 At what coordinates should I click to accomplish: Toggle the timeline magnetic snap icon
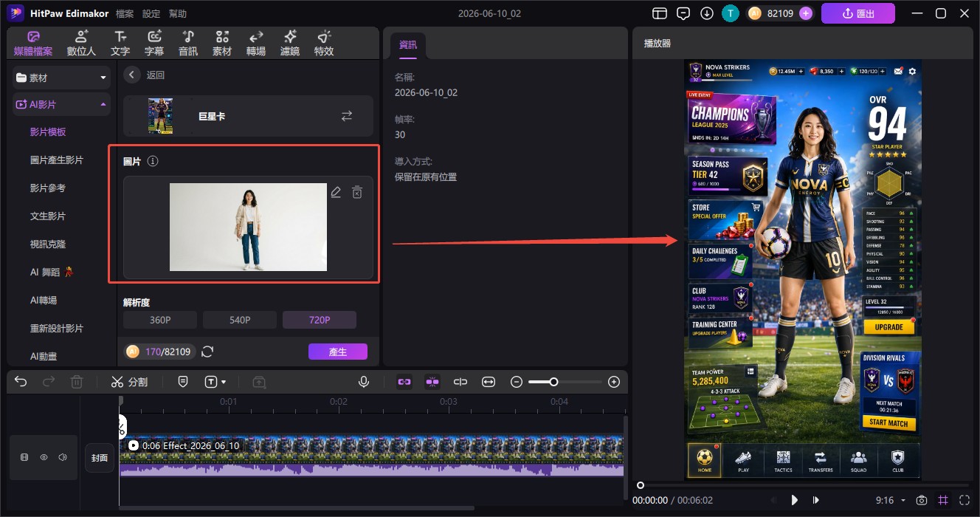pos(432,382)
